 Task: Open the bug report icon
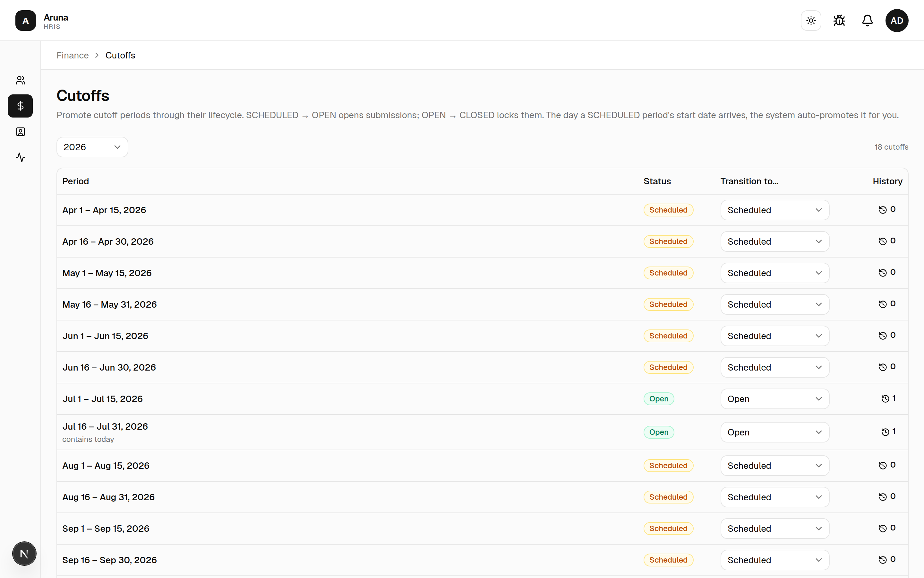click(x=839, y=21)
